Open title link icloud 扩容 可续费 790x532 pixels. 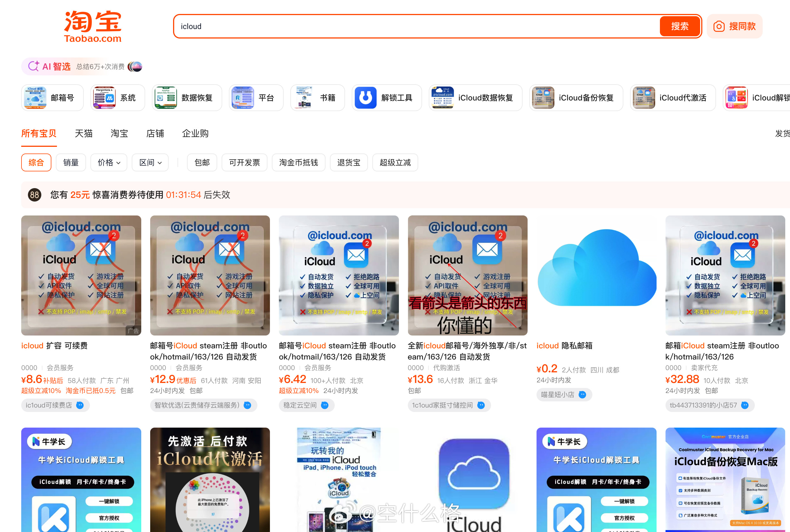click(55, 346)
